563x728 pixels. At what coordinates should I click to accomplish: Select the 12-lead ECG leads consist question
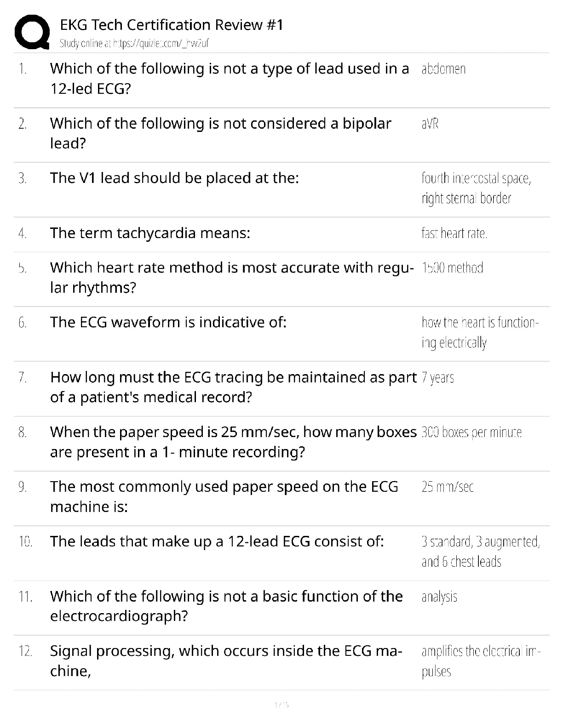217,541
